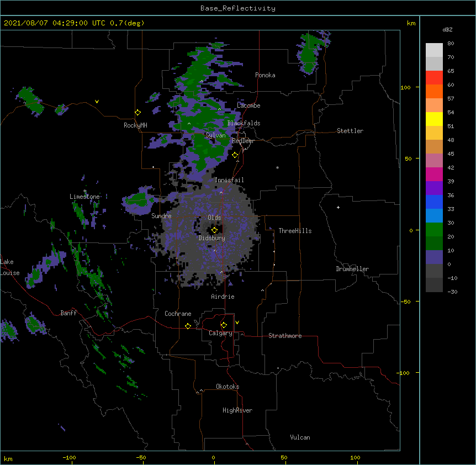Click the Olds city label
The width and height of the screenshot is (476, 465).
[214, 218]
